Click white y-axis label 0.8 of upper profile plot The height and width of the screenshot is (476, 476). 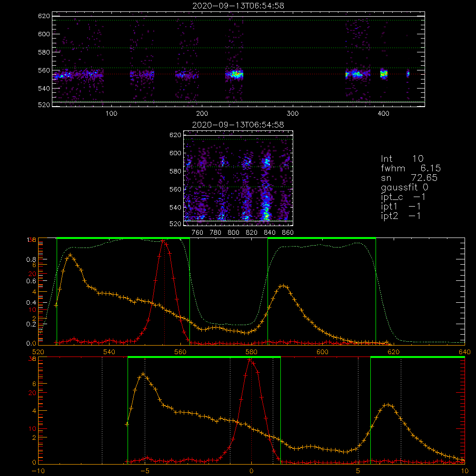[x=31, y=259]
